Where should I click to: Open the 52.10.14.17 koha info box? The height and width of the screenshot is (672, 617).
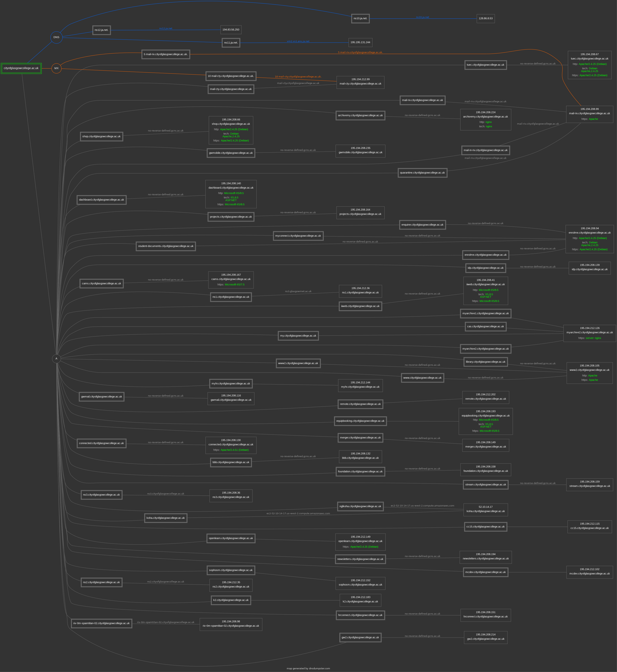[x=486, y=510]
